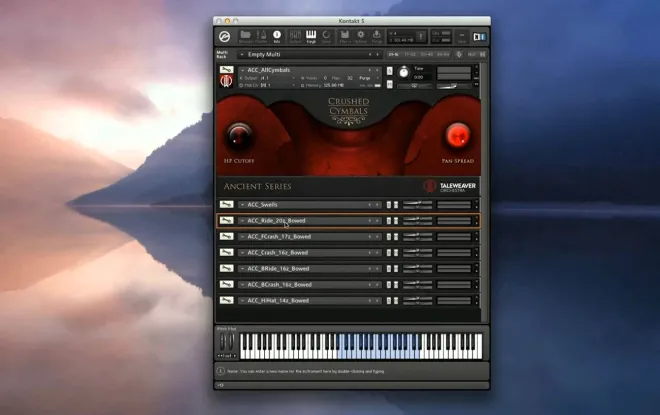Viewport: 660px width, 415px height.
Task: Show the Output mixer section icon
Action: click(295, 37)
